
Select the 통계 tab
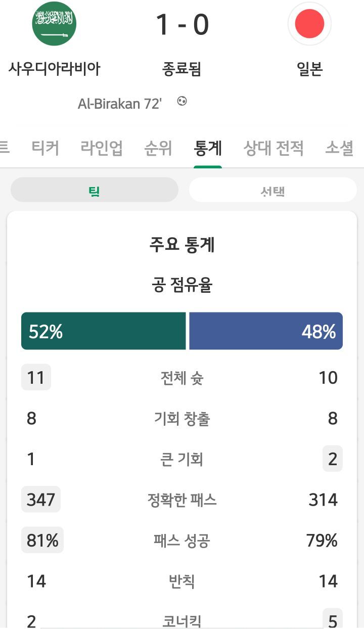click(x=208, y=148)
